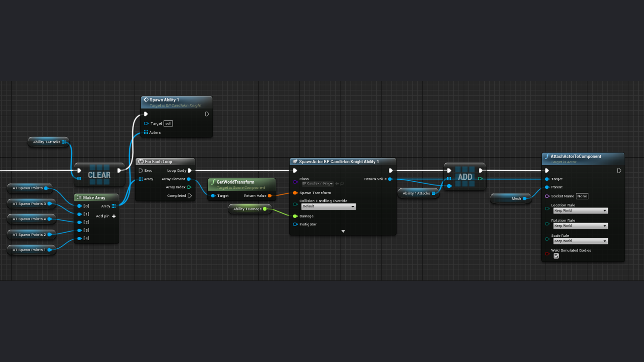Click the [1] input pin on Make Array

(x=79, y=214)
